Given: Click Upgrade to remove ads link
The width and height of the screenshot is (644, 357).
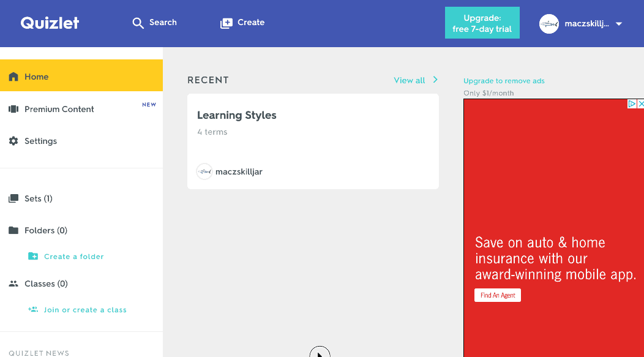Looking at the screenshot, I should coord(503,81).
